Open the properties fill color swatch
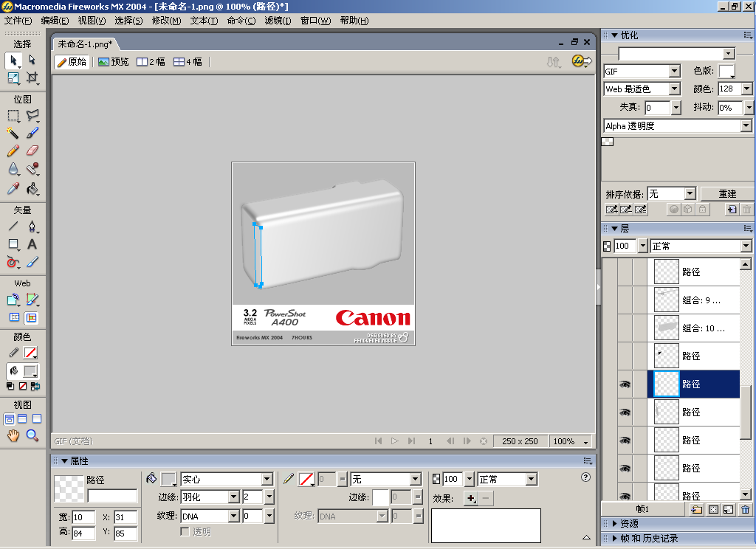Screen dimensions: 756x549 [169, 479]
